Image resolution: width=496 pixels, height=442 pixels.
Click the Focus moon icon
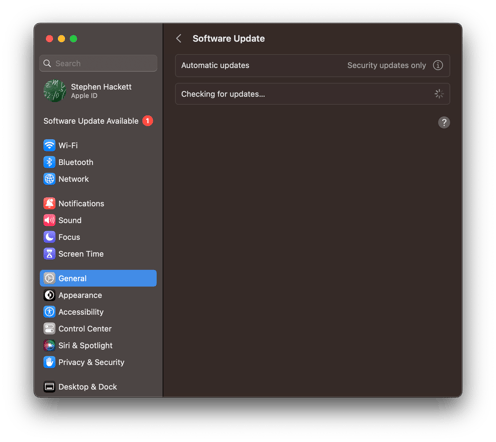(49, 237)
